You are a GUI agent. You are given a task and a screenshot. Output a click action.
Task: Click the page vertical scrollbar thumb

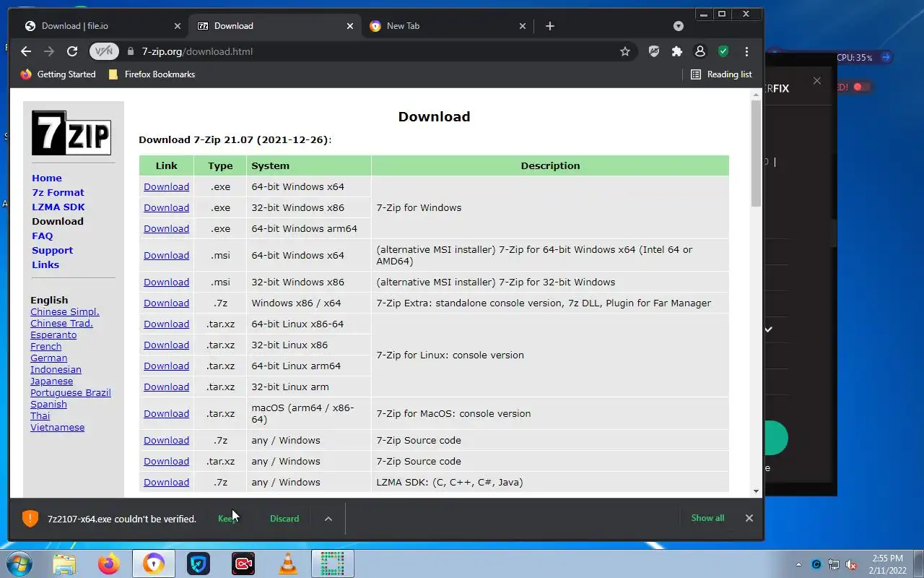point(756,153)
